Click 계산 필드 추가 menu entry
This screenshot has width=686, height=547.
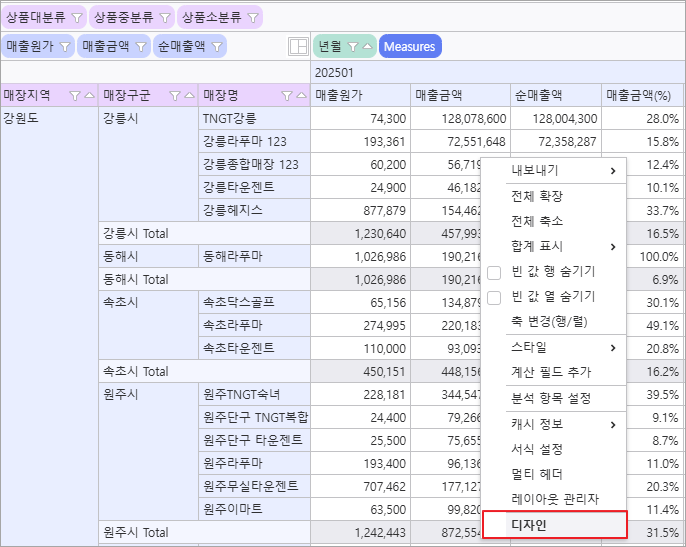550,373
